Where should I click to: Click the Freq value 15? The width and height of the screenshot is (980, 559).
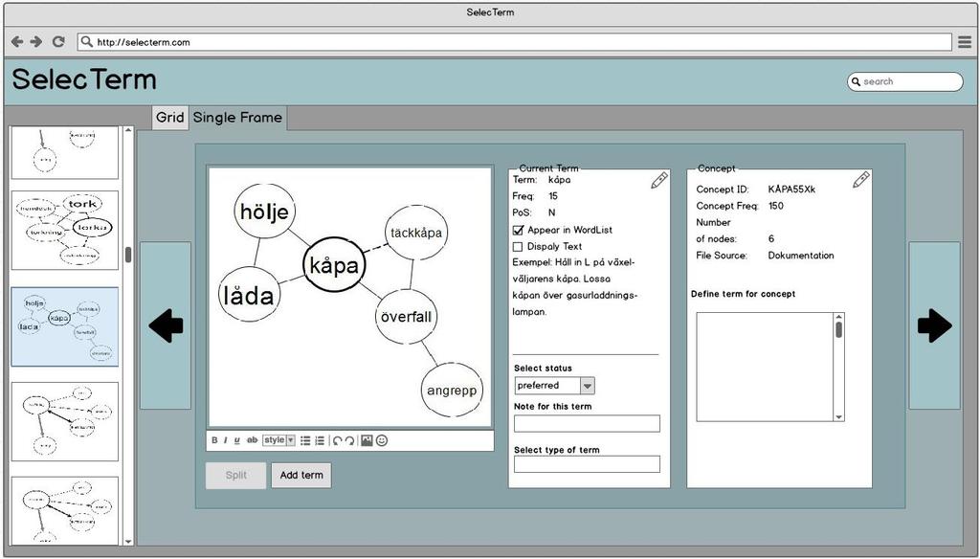click(553, 196)
